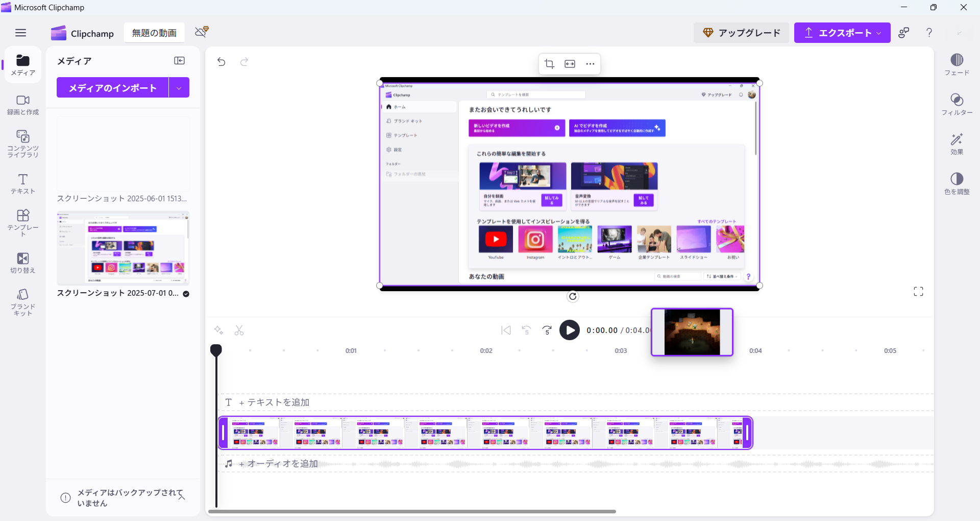Screen dimensions: 980x521
Task: Skip to the start of the video
Action: [x=506, y=330]
